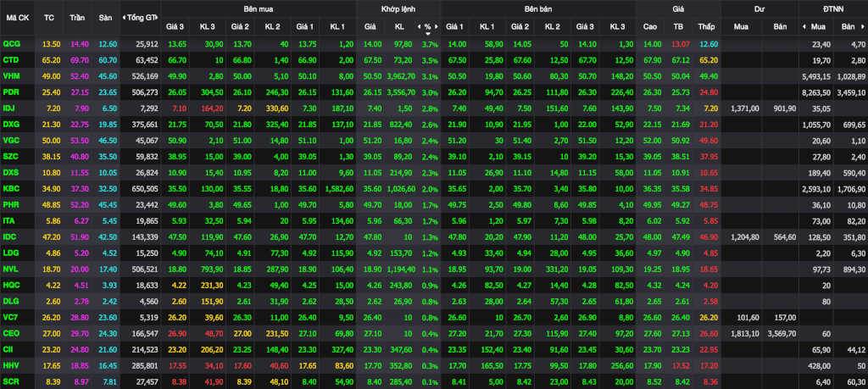
Task: Open the PDR stock symbol
Action: (10, 91)
